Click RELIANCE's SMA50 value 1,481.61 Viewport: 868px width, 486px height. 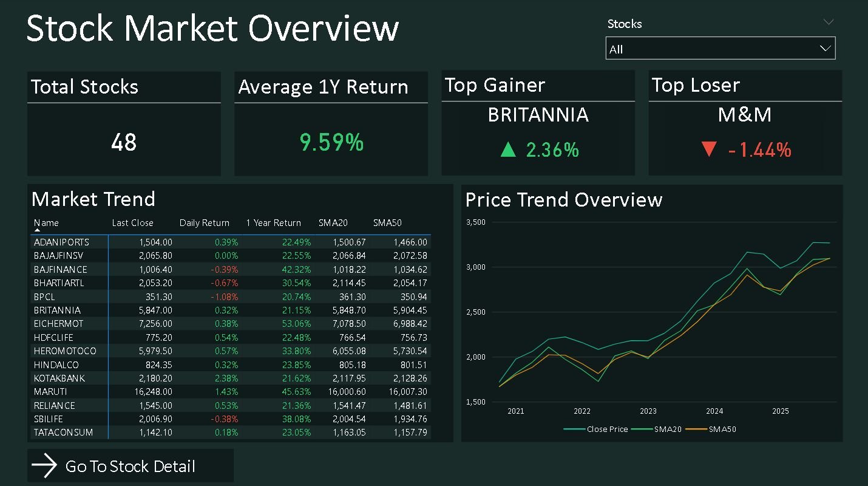pyautogui.click(x=410, y=405)
